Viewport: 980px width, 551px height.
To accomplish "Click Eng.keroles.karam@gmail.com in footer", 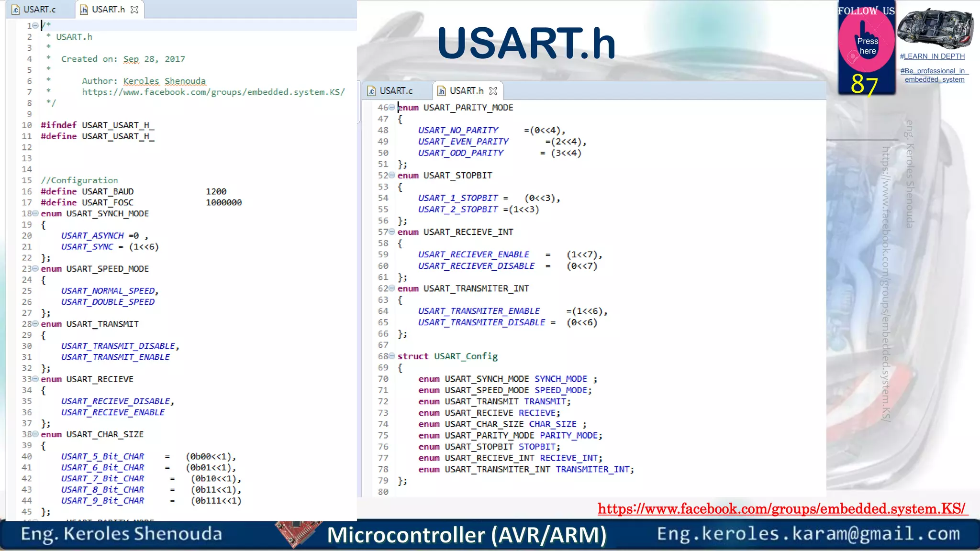I will tap(808, 533).
